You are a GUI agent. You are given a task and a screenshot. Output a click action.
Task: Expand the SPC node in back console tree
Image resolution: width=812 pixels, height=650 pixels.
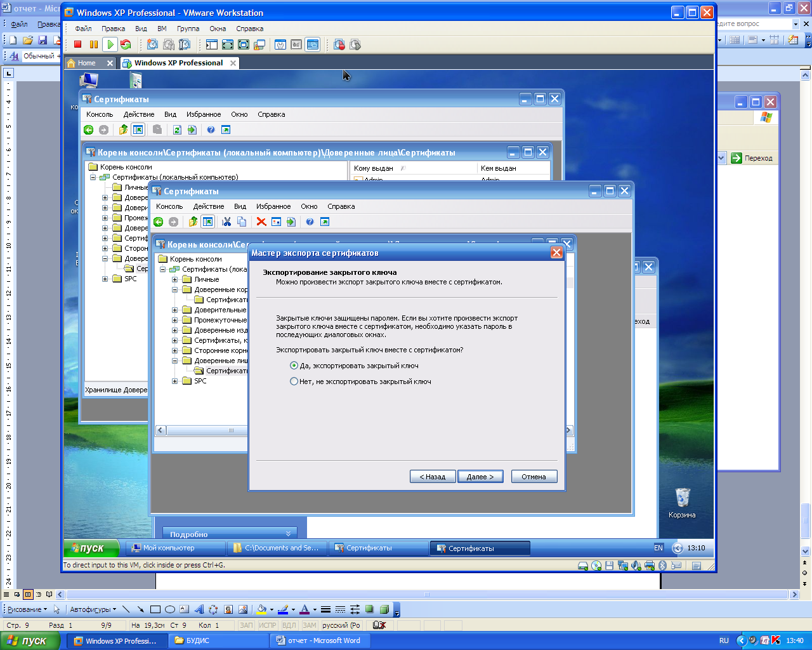105,279
